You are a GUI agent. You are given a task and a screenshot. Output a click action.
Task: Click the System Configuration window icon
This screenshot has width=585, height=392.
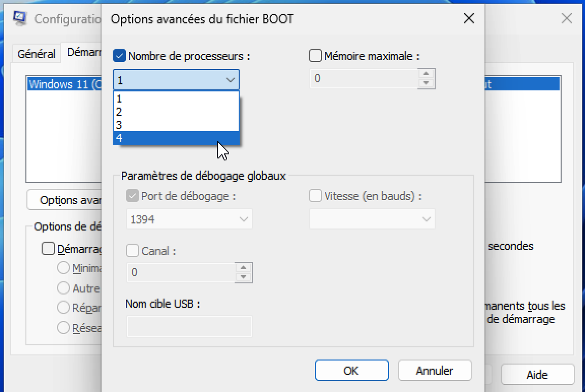[x=20, y=18]
